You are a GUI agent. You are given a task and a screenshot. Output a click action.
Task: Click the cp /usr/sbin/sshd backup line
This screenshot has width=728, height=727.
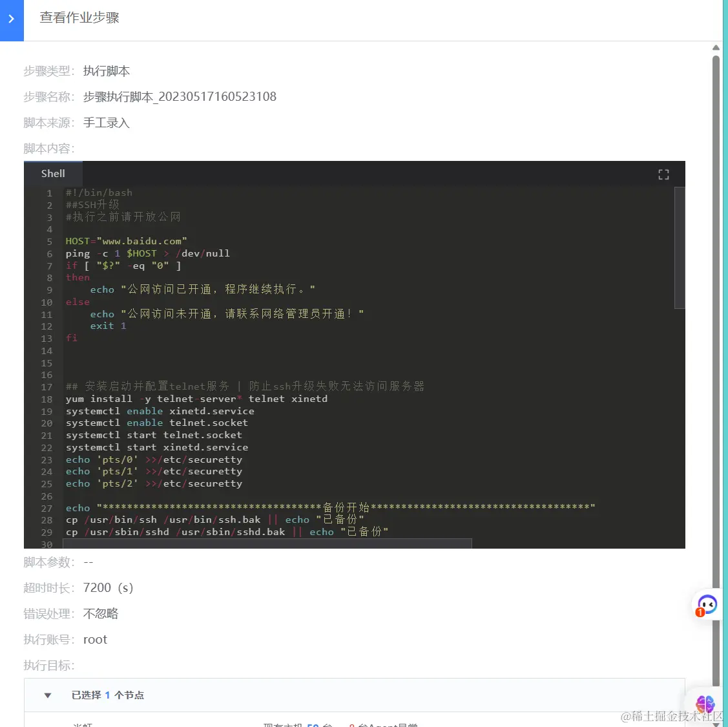tap(227, 532)
